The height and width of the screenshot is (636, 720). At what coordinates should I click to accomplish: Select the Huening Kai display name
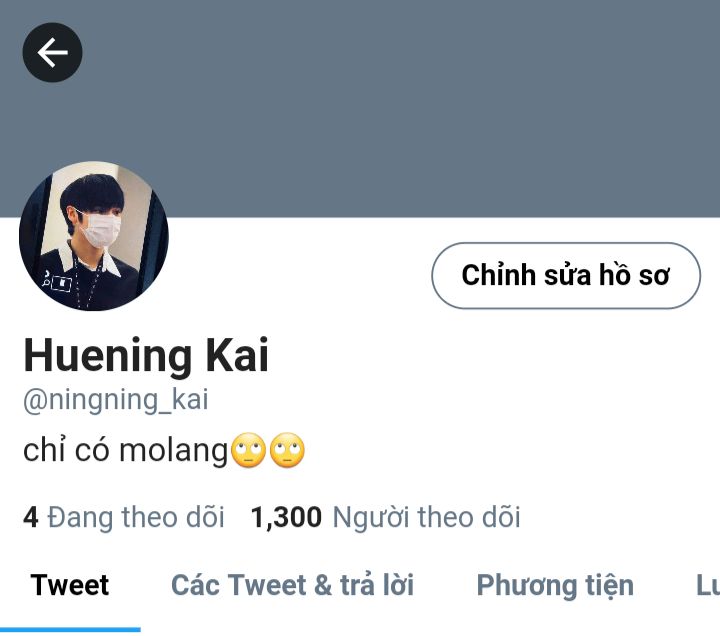(x=146, y=355)
